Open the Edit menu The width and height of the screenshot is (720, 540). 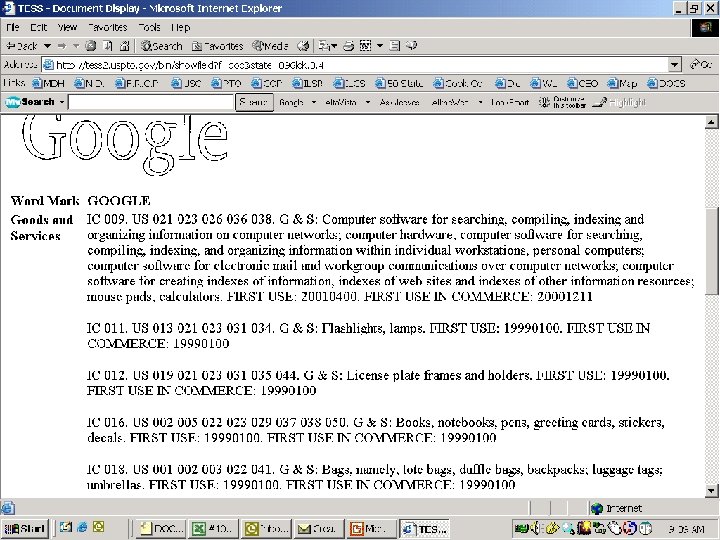(39, 28)
